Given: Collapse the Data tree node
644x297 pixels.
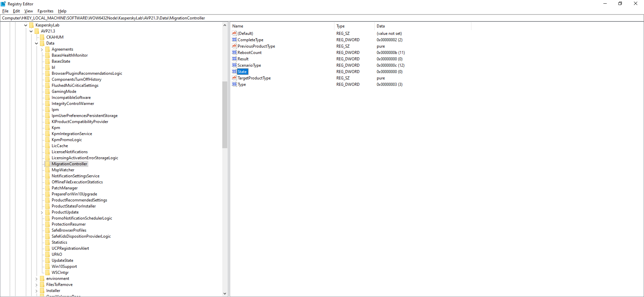Looking at the screenshot, I should [x=37, y=43].
